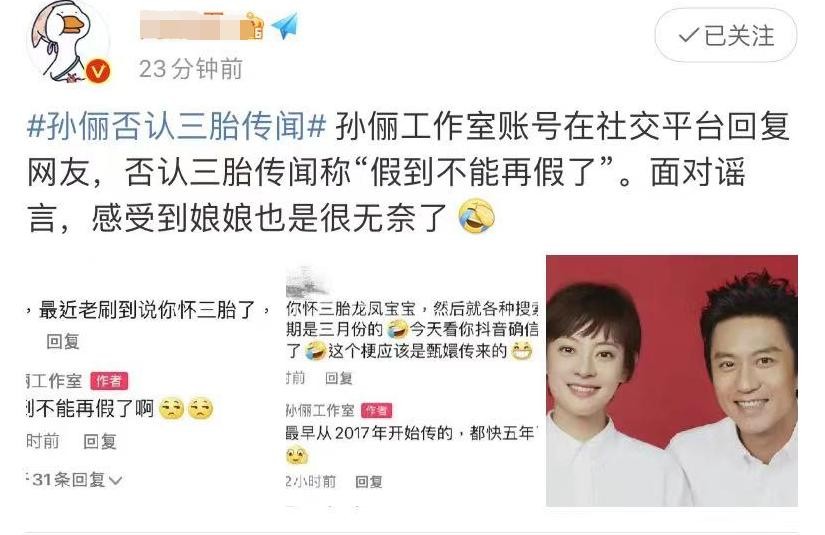Click the crying-laughing emoji ending the post
Image resolution: width=825 pixels, height=535 pixels.
(477, 217)
